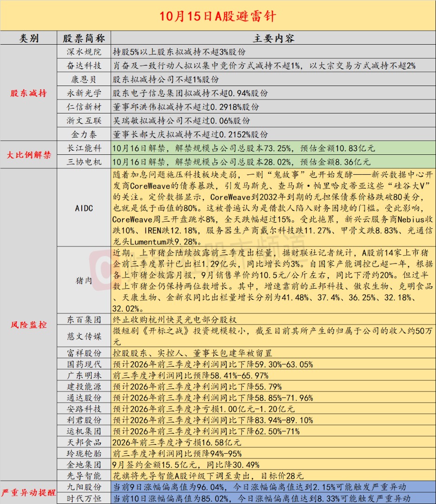The width and height of the screenshot is (436, 504).
Task: Click the title "10月15日A股避雷针"
Action: pyautogui.click(x=218, y=16)
